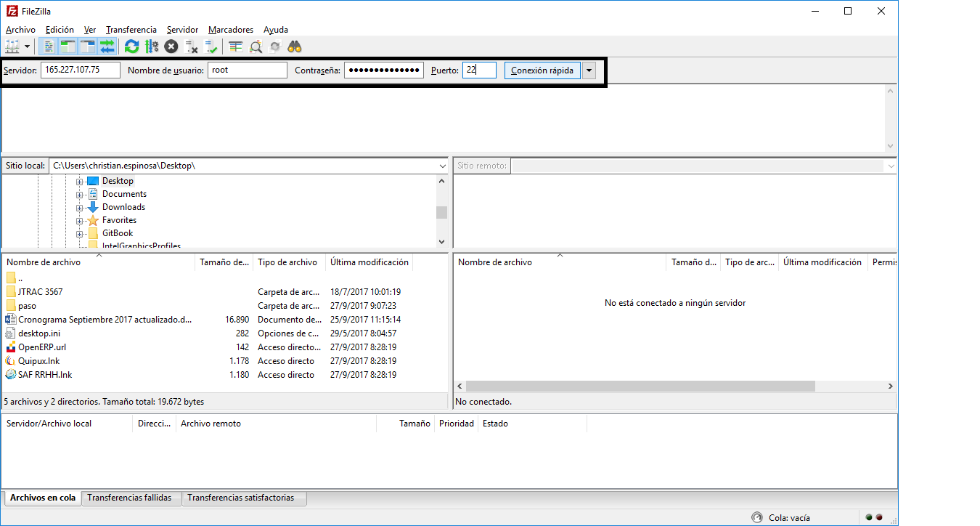Open the Ayuda menu

click(x=276, y=30)
